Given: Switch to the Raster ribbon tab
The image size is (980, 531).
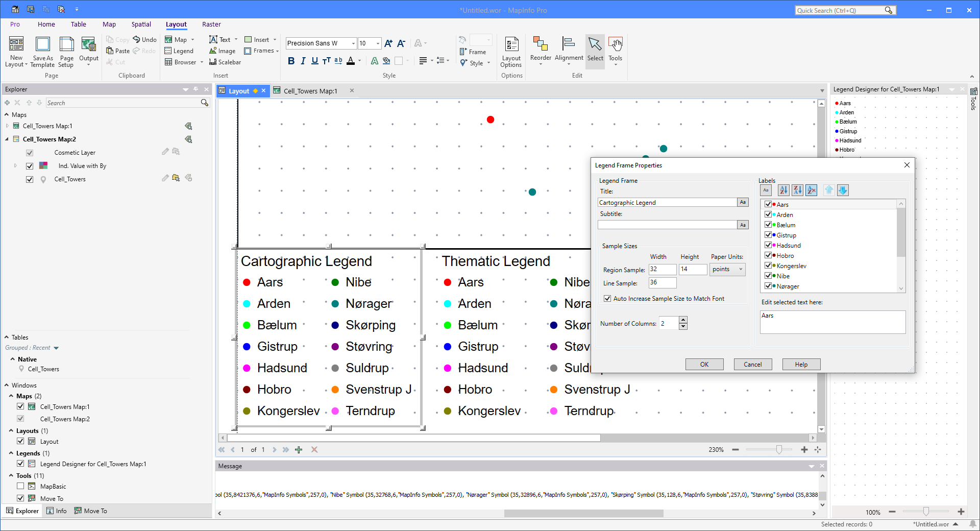Looking at the screenshot, I should (x=211, y=24).
